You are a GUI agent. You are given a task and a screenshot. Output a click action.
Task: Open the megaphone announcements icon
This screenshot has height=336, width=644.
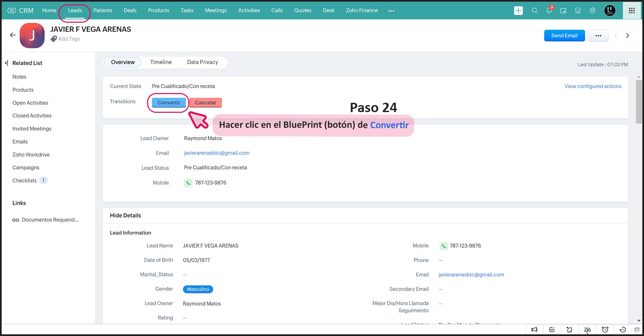pos(535,330)
